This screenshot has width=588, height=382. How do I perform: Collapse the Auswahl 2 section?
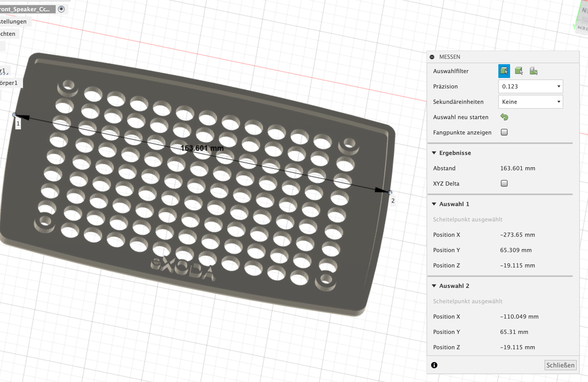tap(434, 286)
